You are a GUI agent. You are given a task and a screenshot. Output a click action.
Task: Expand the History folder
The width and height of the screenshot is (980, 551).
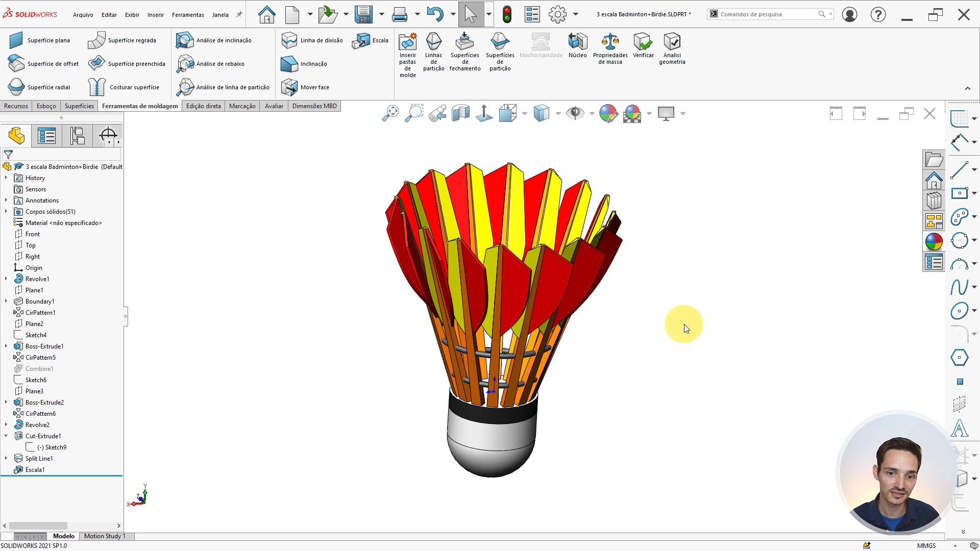[6, 178]
